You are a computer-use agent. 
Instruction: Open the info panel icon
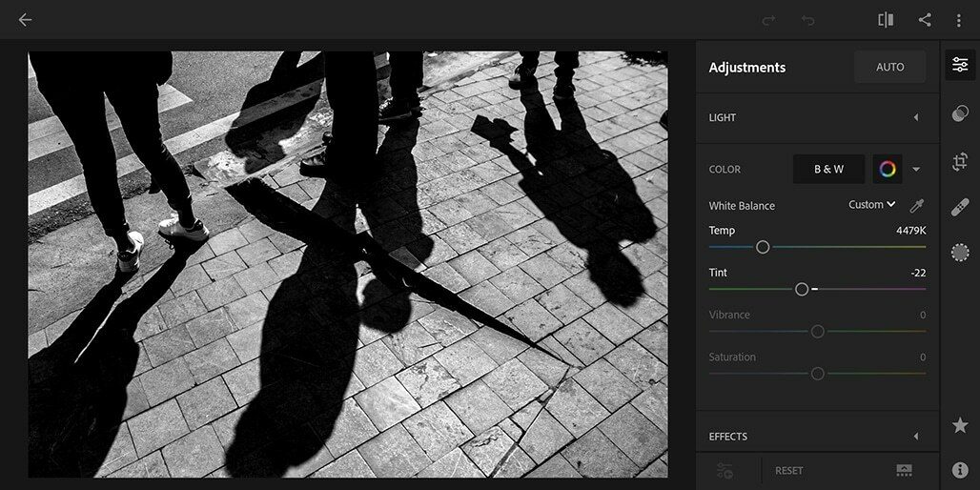point(959,470)
